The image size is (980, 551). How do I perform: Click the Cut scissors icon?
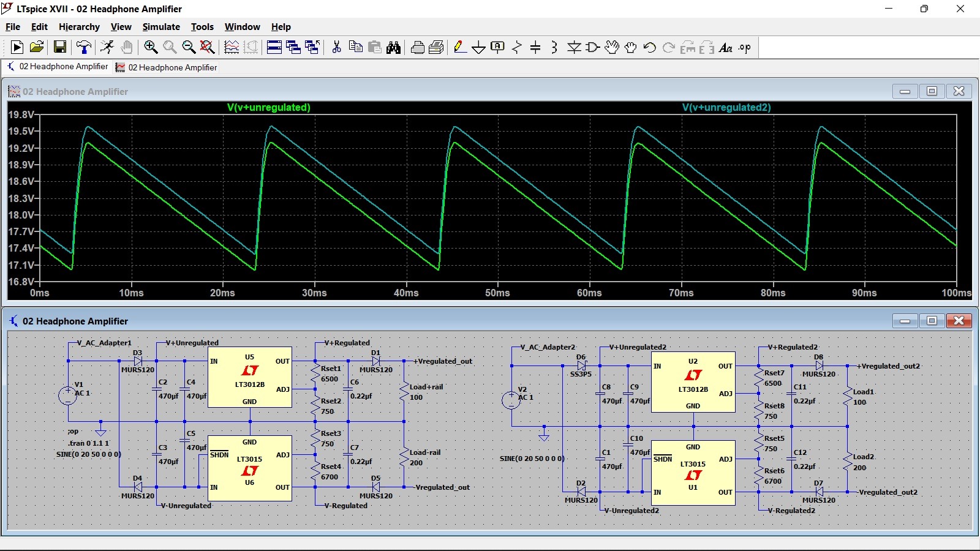point(336,47)
